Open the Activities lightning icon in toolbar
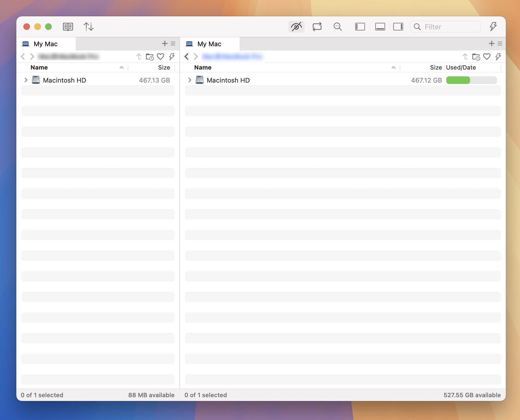The image size is (520, 420). point(493,27)
